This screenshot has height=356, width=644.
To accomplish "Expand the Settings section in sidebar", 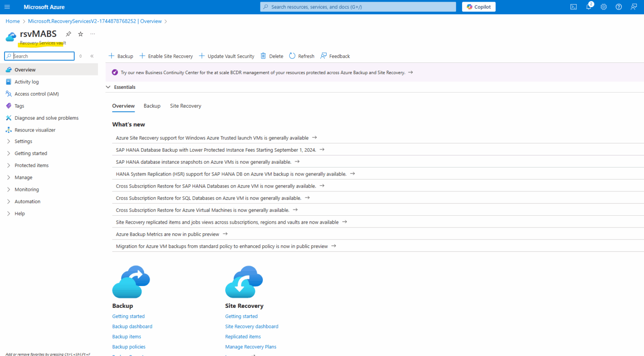I will (x=23, y=142).
